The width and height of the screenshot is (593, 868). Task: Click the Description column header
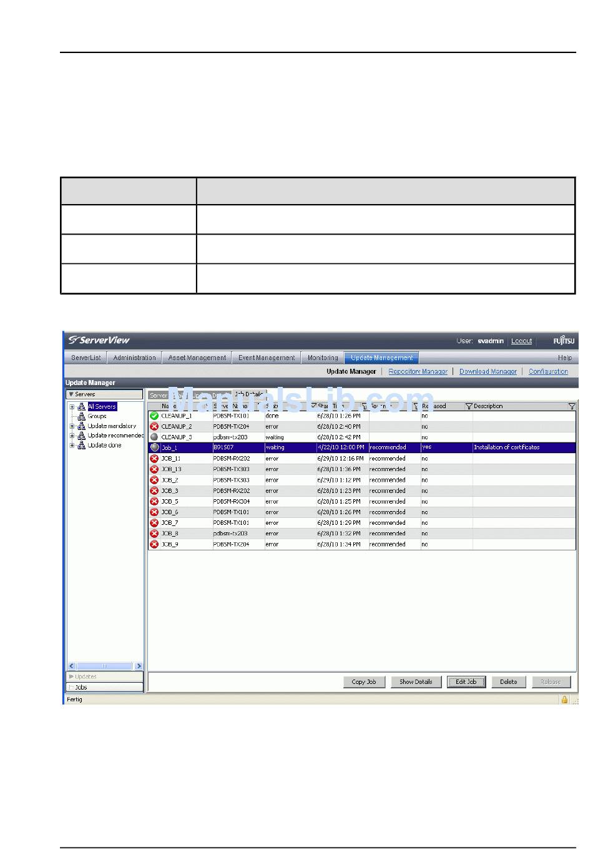click(488, 406)
